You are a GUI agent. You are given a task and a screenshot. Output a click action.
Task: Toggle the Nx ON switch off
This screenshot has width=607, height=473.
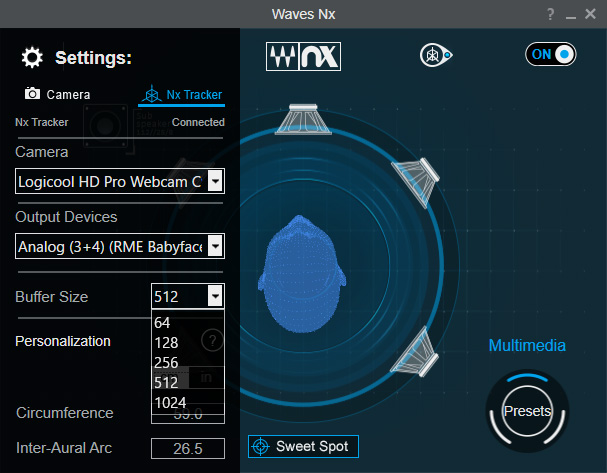point(551,55)
